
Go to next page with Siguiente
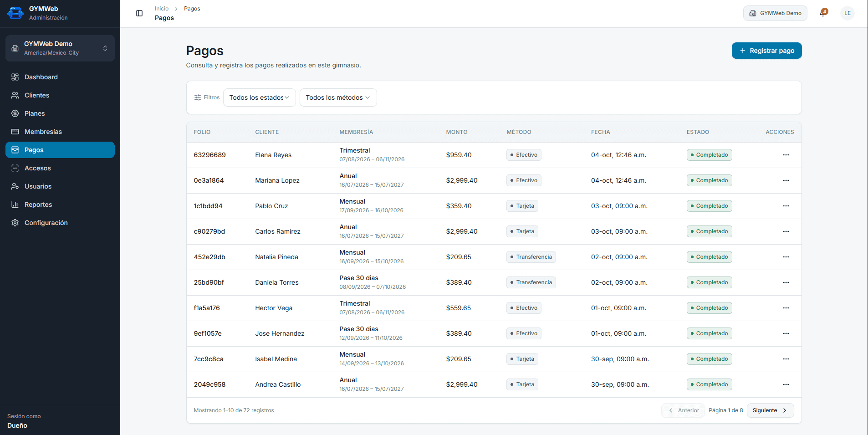[770, 410]
